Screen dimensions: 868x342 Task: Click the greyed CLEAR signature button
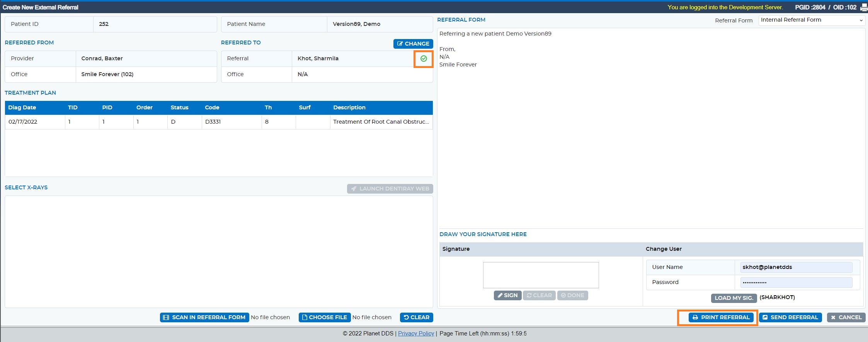(x=539, y=295)
